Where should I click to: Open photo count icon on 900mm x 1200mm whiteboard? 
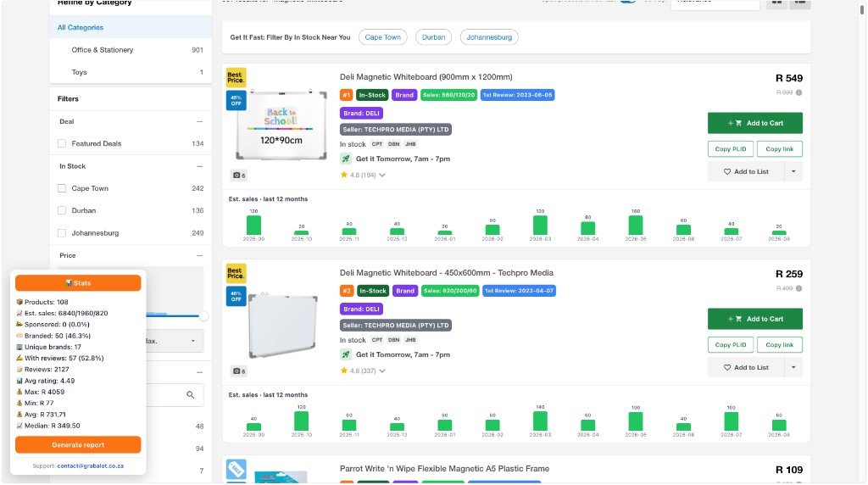click(x=238, y=176)
